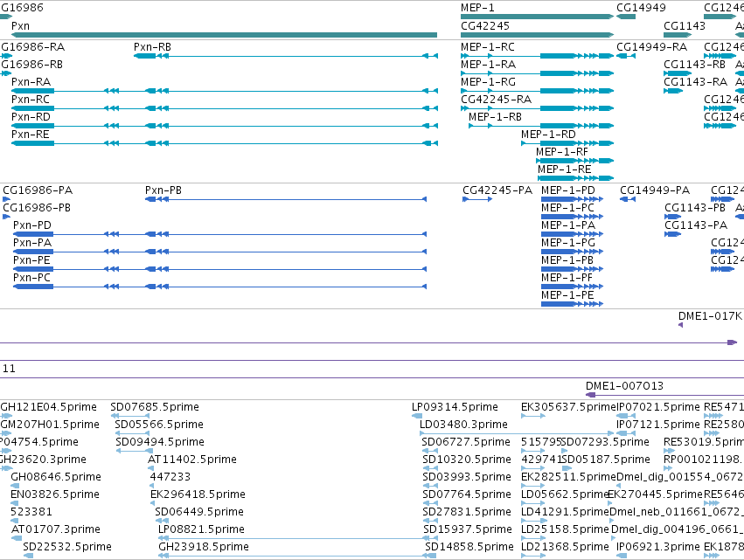Click the Pxn-RE transcript label
744x560 pixels.
31,135
